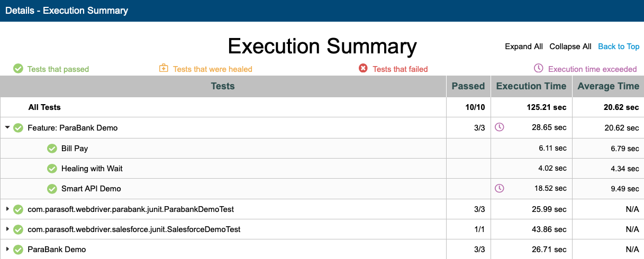Select the Bill Pay test name
Screen dimensions: 644x259
coord(75,149)
